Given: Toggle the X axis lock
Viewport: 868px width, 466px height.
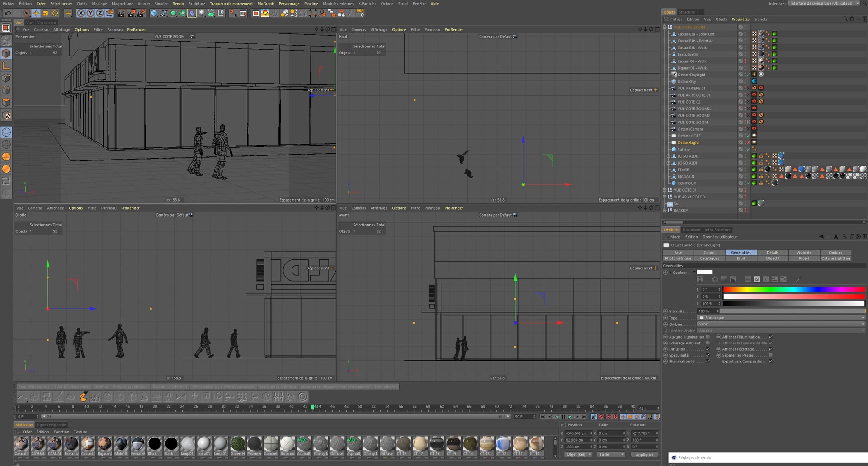Looking at the screenshot, I should (80, 14).
